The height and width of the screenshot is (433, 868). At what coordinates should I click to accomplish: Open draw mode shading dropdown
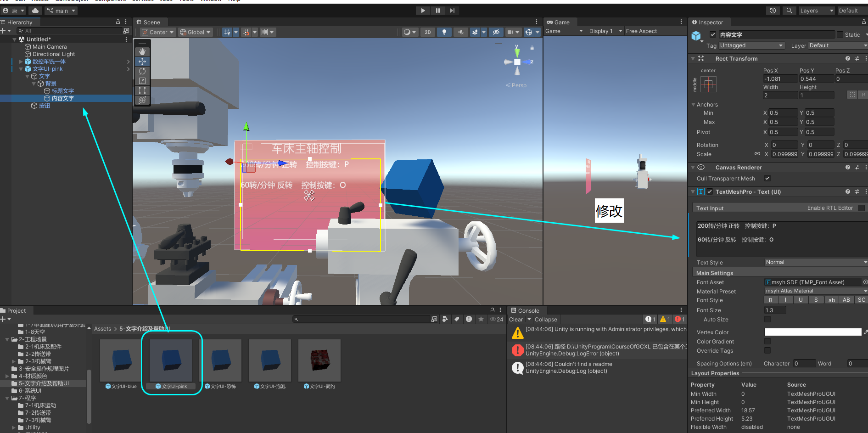409,32
